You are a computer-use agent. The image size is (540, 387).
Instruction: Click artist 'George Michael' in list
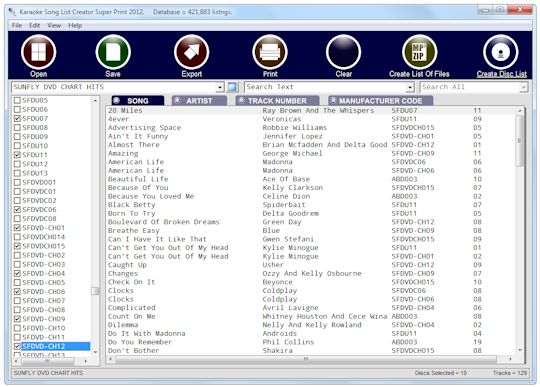pyautogui.click(x=292, y=153)
